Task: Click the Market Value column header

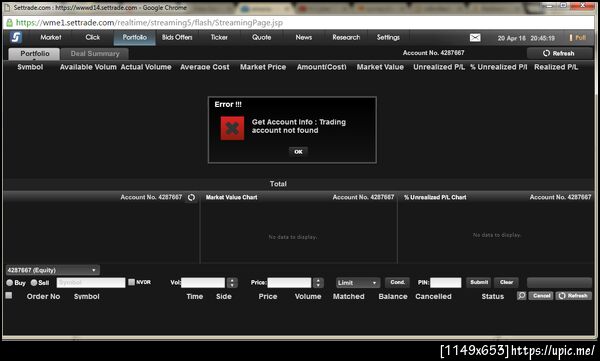Action: click(x=380, y=67)
